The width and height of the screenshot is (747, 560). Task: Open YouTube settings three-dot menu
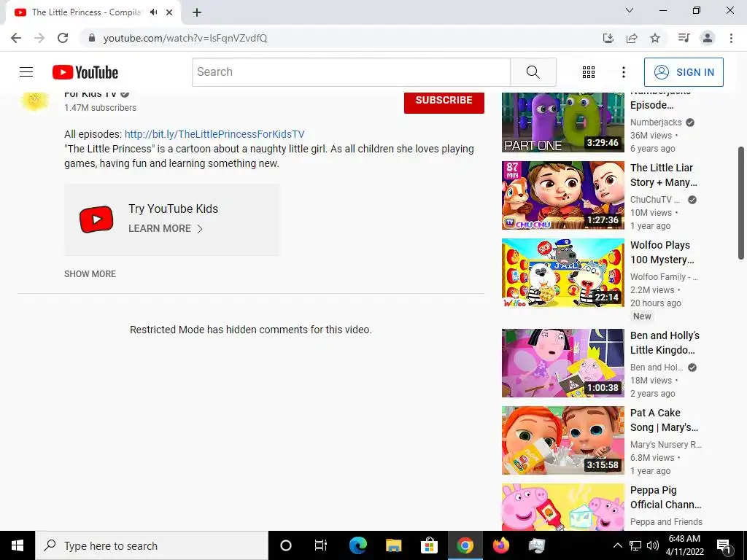click(623, 72)
